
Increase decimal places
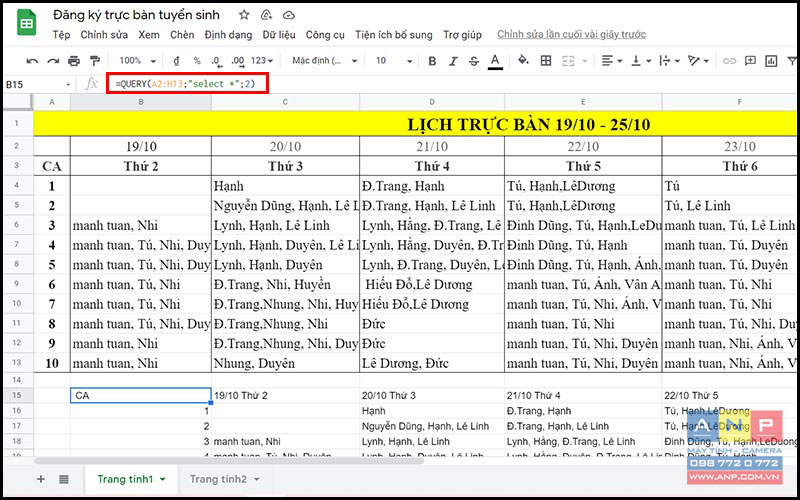click(237, 61)
